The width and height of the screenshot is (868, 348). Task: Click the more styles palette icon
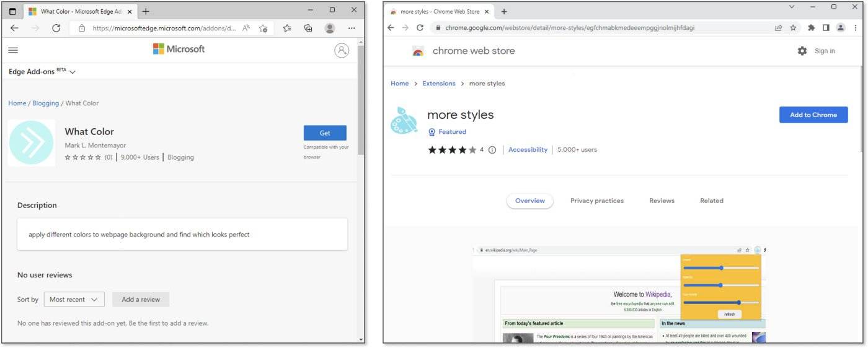(404, 121)
